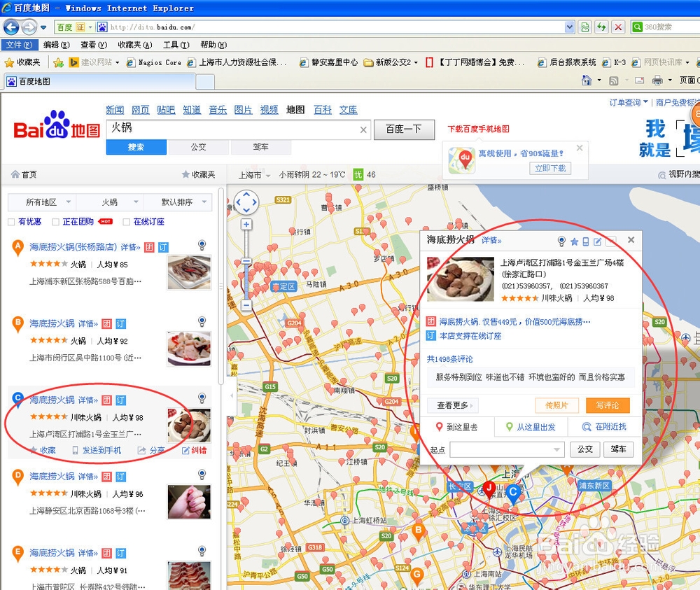The height and width of the screenshot is (590, 700).
Task: Open the 所有地区 dropdown filter
Action: [x=43, y=202]
